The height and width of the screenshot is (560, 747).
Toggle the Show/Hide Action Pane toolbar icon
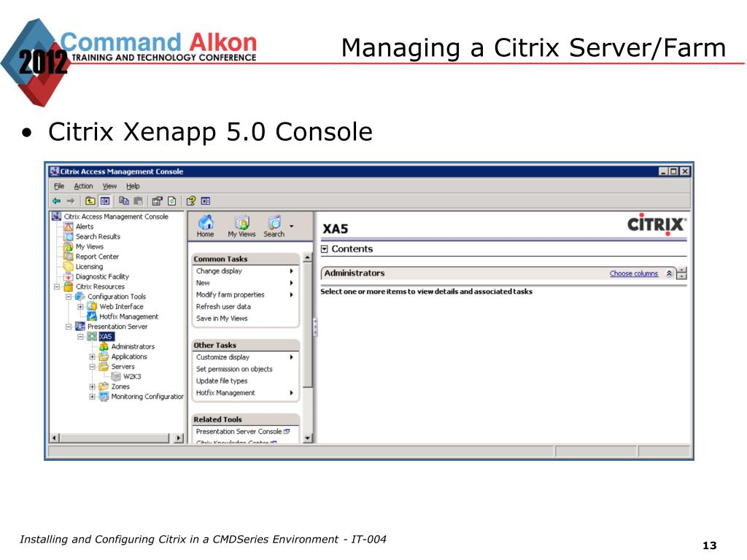click(205, 201)
